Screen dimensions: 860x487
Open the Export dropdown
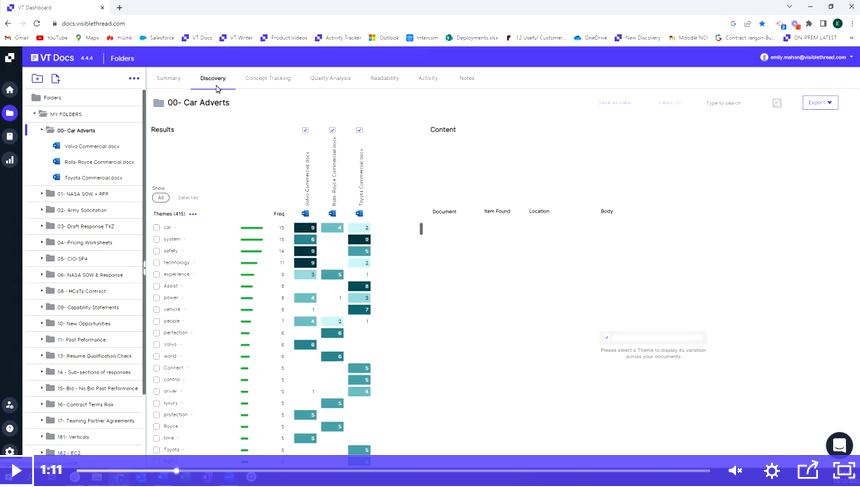[819, 102]
